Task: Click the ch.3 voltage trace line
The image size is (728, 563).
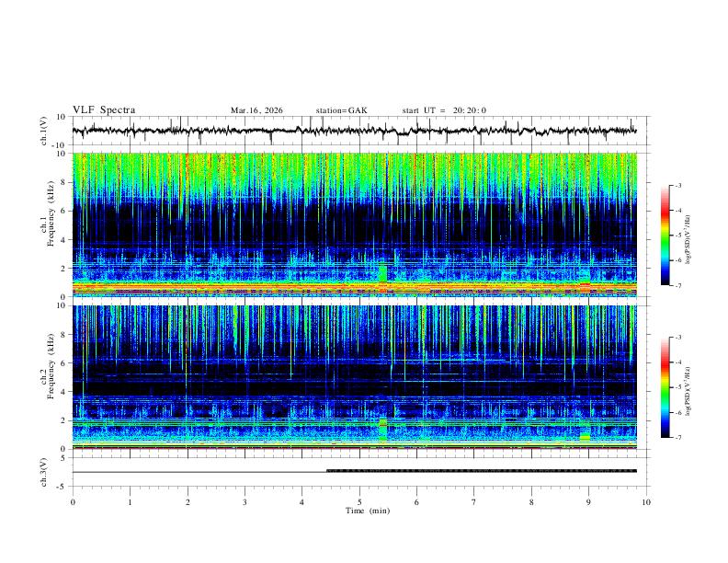Action: 354,472
